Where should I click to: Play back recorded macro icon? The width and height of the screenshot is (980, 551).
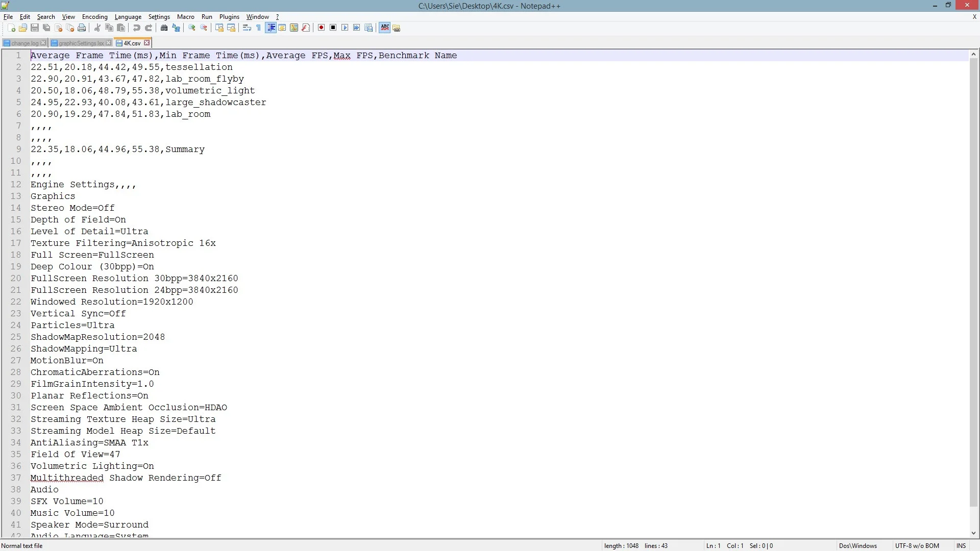click(x=345, y=28)
